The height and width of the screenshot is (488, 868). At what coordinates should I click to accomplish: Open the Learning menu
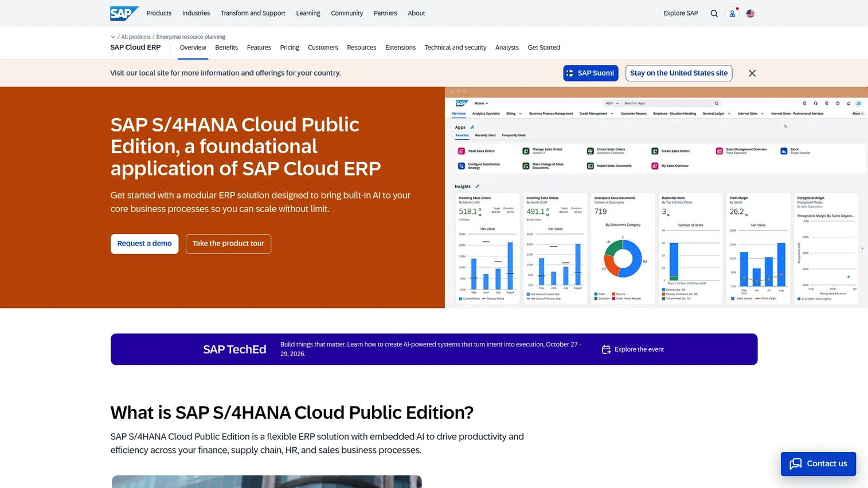click(x=308, y=13)
